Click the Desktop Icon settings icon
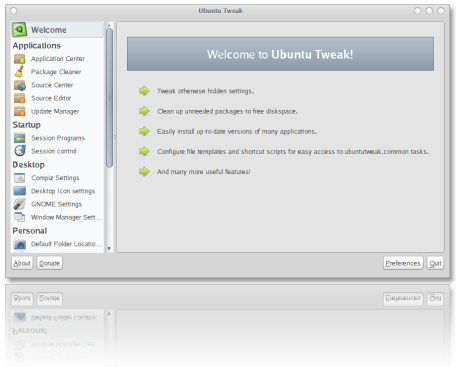The image size is (456, 367). 20,191
